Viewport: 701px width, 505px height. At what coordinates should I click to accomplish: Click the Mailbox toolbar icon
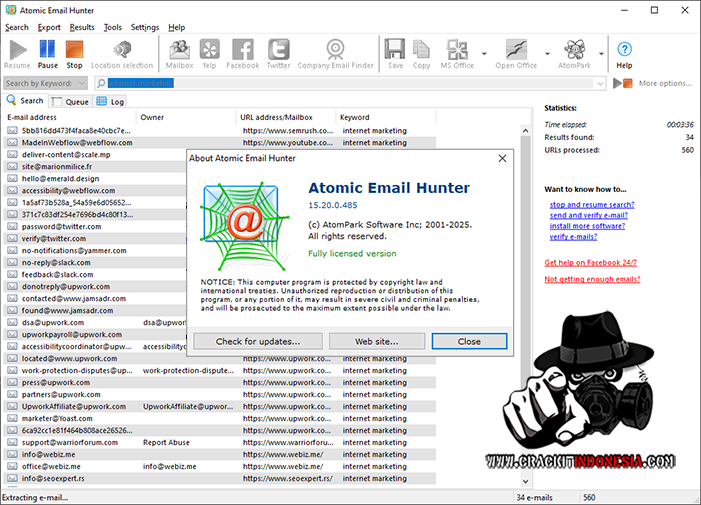point(179,53)
